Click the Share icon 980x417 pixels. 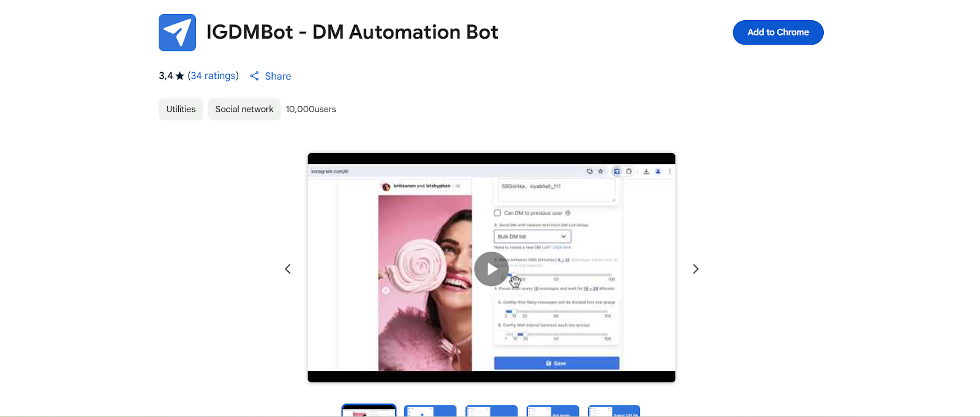[x=254, y=76]
